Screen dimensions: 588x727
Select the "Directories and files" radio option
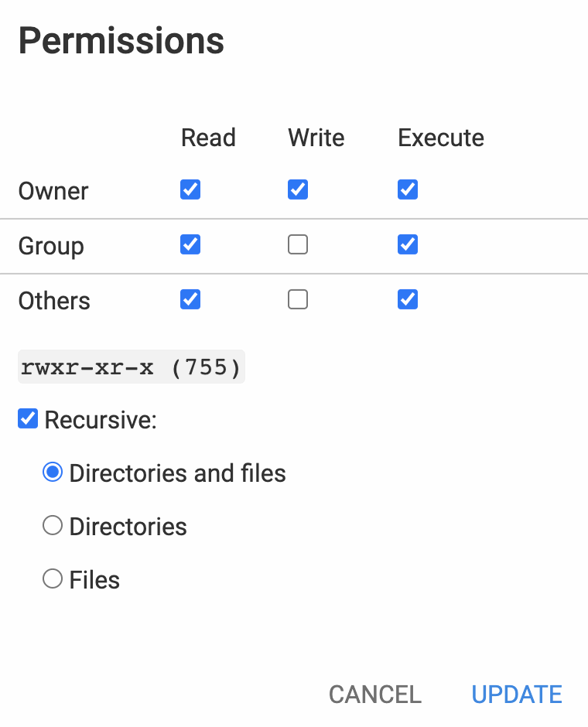[x=53, y=473]
